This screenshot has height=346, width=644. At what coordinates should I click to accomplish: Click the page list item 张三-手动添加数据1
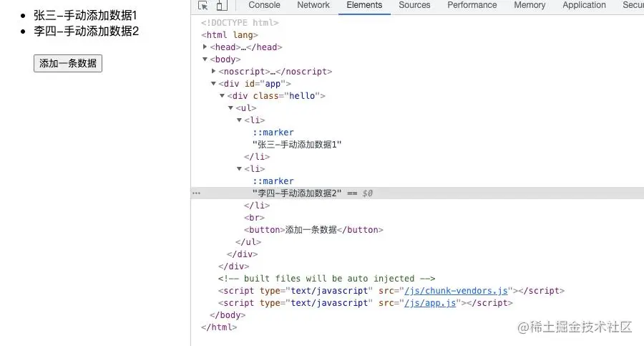coord(85,16)
